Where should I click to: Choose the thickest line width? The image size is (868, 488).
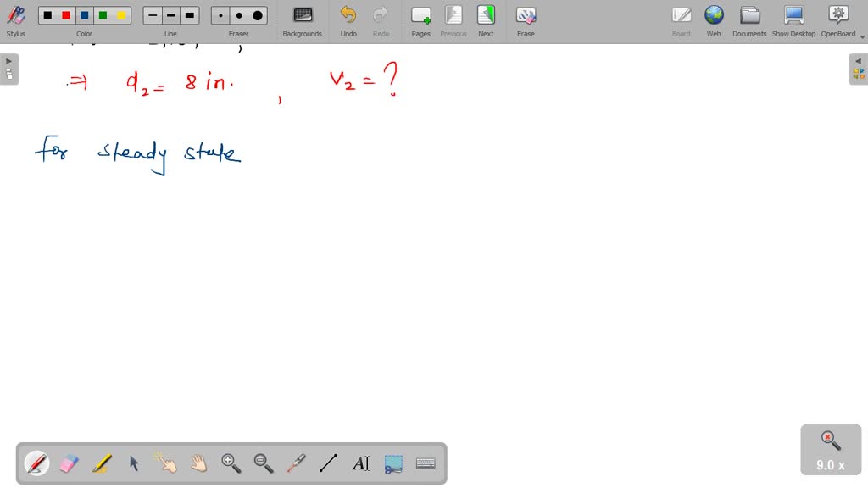pyautogui.click(x=190, y=15)
